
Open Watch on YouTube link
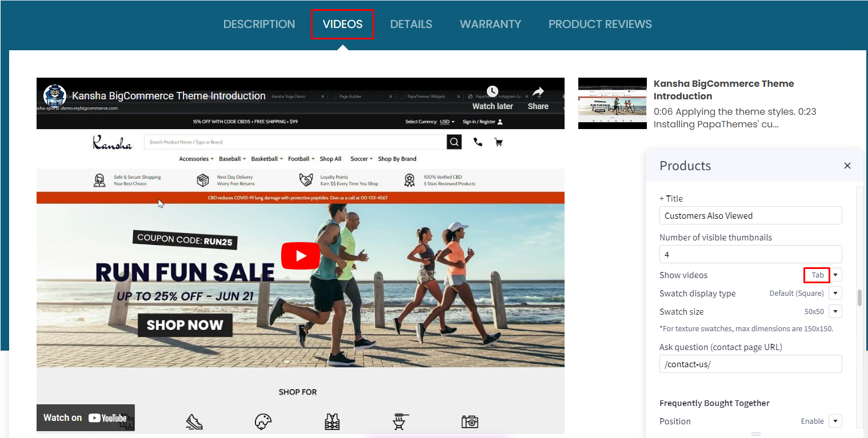pyautogui.click(x=86, y=418)
